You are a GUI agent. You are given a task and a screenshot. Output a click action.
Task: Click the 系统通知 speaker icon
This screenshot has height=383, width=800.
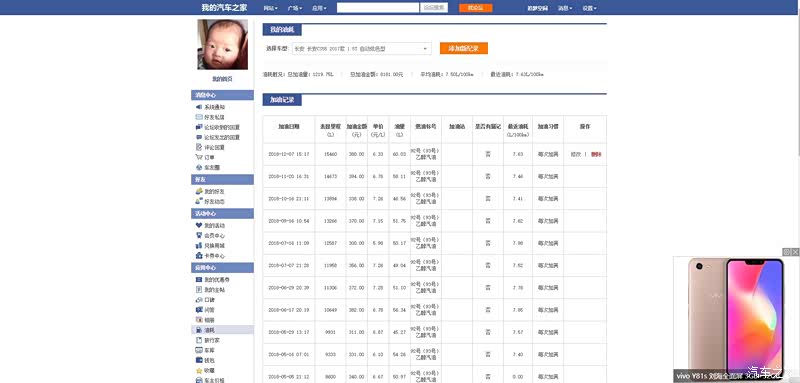[199, 107]
